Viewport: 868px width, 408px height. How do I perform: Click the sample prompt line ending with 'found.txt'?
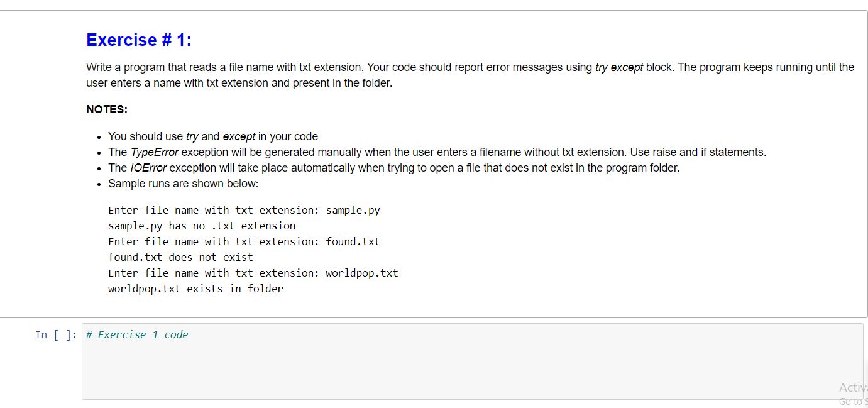tap(244, 241)
